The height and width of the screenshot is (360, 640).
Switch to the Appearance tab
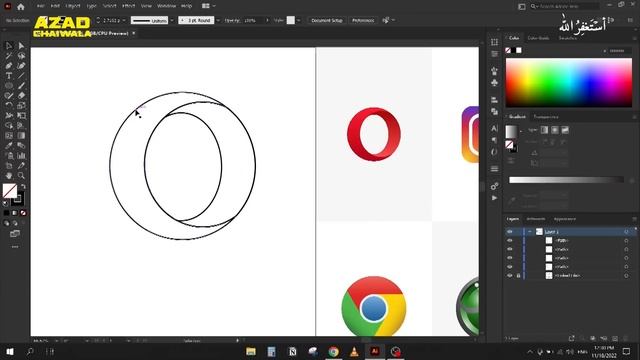click(x=565, y=219)
